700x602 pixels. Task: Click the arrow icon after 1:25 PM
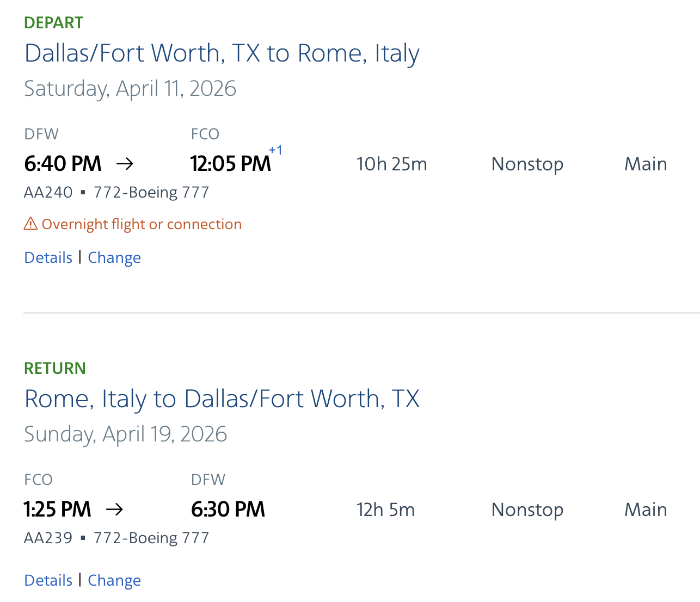[x=114, y=509]
